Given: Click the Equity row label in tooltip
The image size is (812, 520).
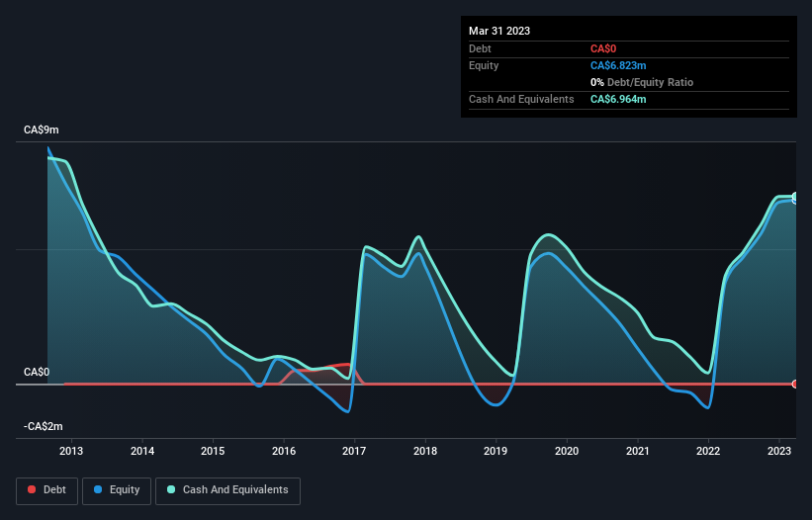Looking at the screenshot, I should (484, 65).
